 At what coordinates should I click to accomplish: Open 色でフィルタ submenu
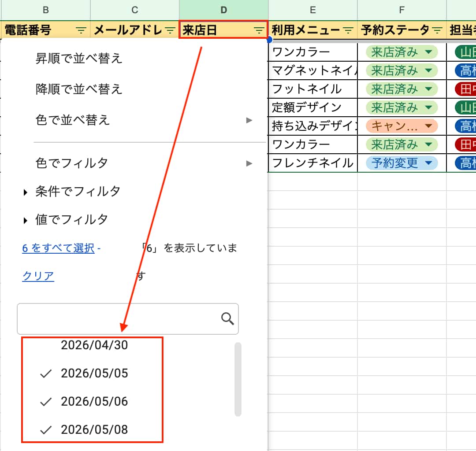click(x=144, y=163)
